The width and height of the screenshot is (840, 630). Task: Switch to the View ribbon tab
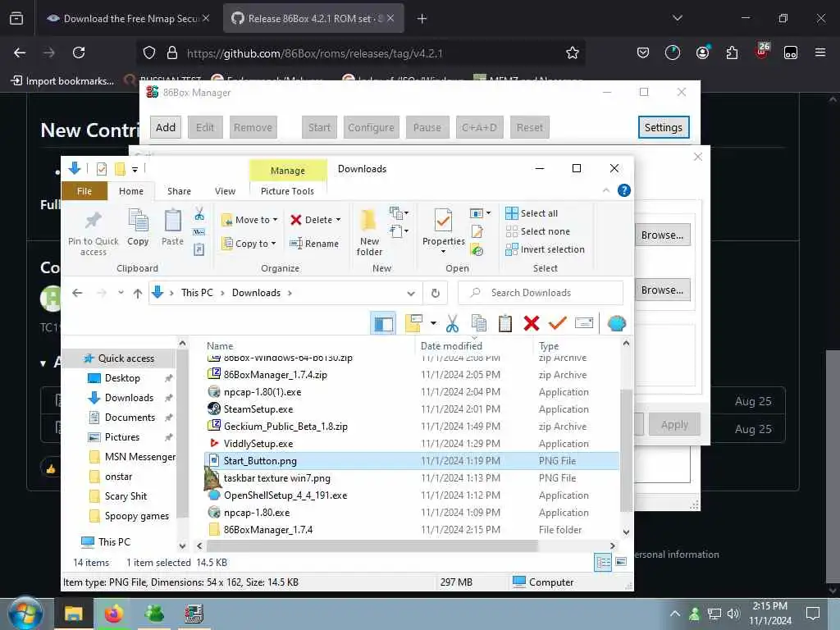[225, 191]
